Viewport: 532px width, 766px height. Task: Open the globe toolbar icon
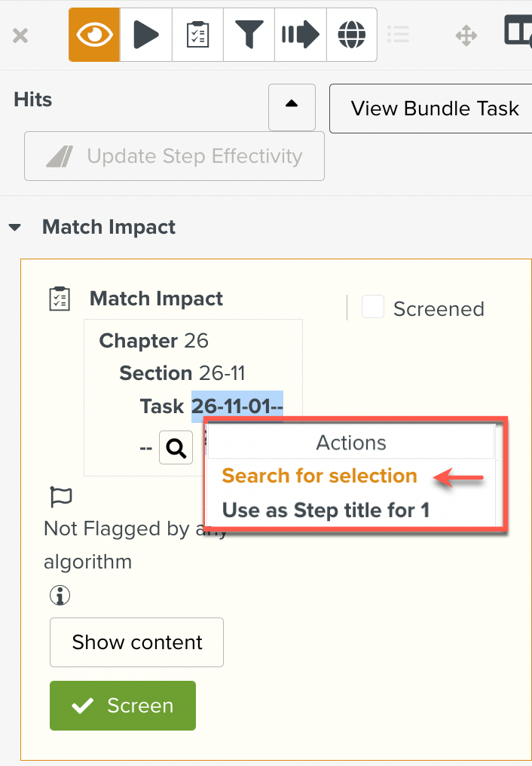click(351, 34)
